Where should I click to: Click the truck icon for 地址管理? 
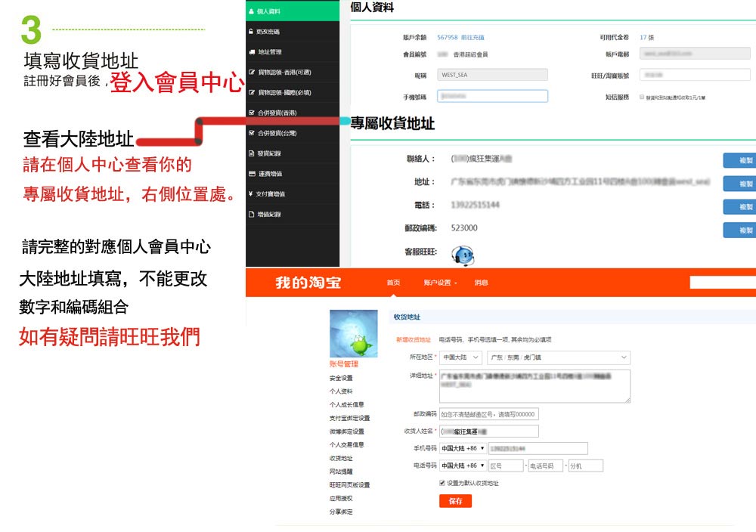(251, 52)
